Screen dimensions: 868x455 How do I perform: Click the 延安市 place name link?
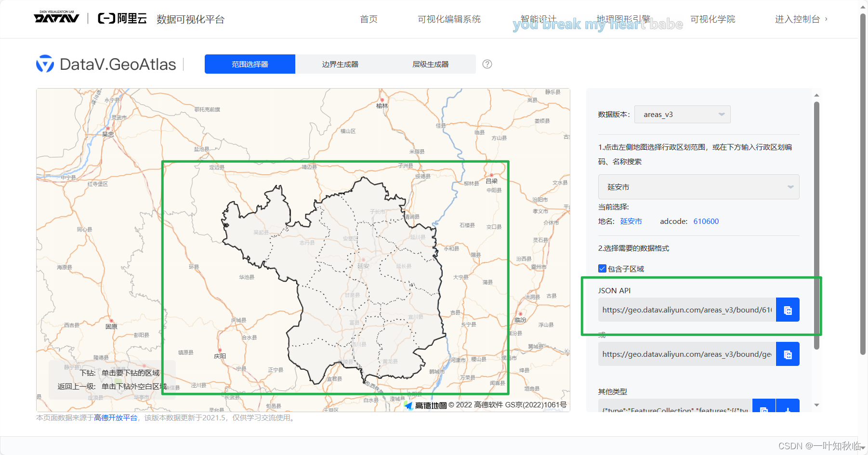tap(631, 221)
